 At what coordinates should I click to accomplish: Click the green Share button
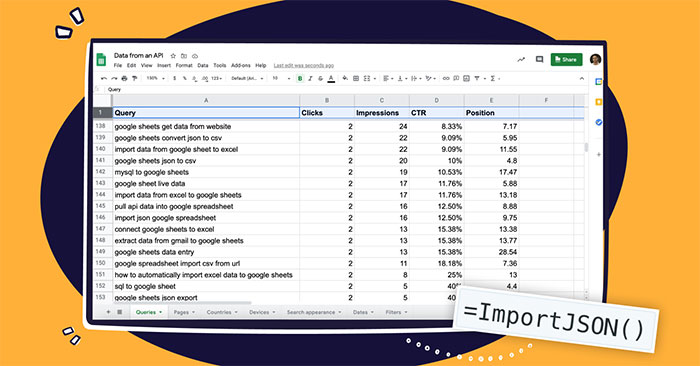click(x=567, y=59)
